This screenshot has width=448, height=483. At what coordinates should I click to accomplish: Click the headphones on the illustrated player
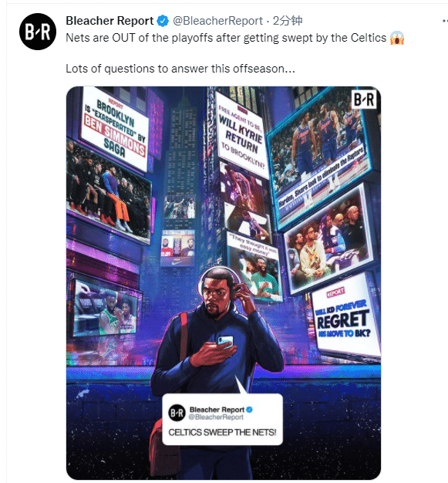click(x=219, y=282)
